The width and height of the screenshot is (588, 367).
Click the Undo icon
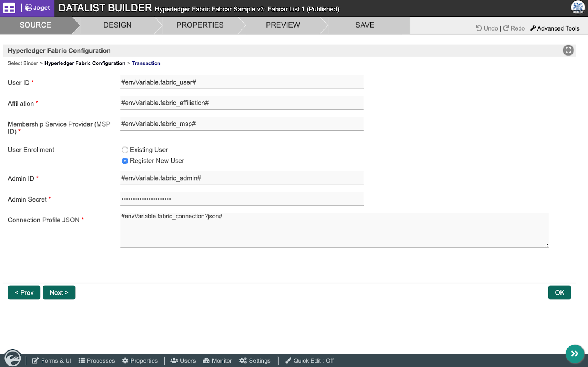(479, 28)
